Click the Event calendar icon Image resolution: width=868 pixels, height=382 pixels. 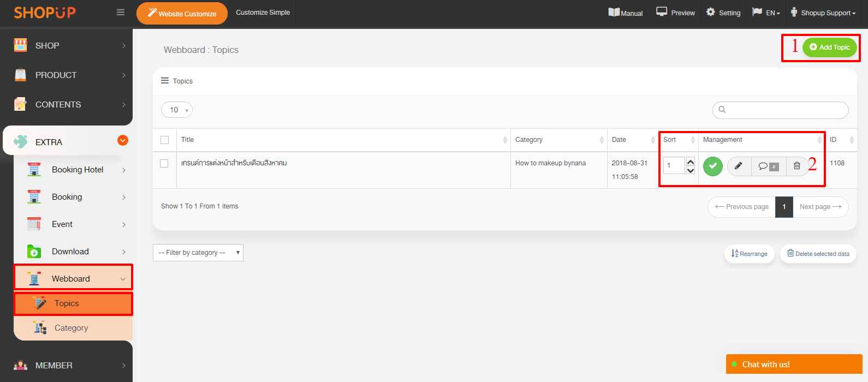pyautogui.click(x=34, y=224)
